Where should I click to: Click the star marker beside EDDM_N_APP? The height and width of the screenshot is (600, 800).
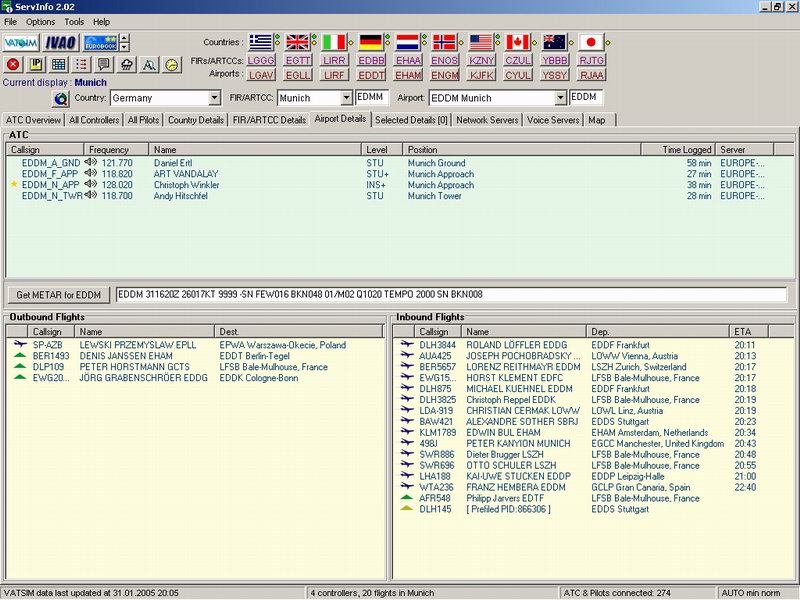pyautogui.click(x=13, y=185)
